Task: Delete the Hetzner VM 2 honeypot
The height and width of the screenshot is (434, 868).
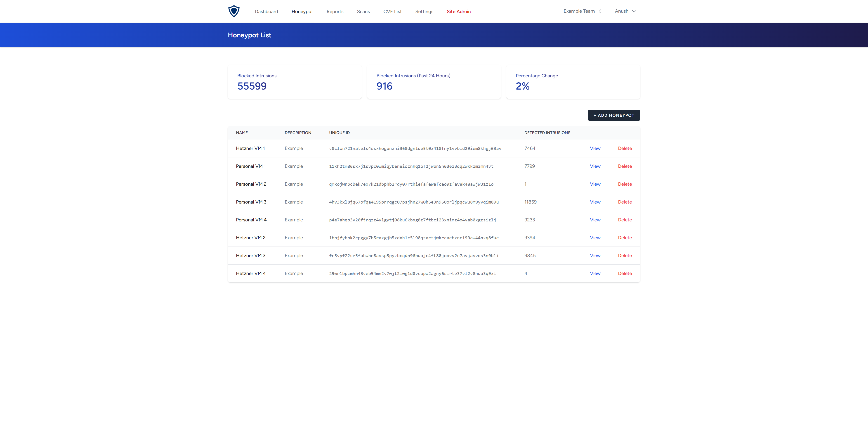Action: 625,238
